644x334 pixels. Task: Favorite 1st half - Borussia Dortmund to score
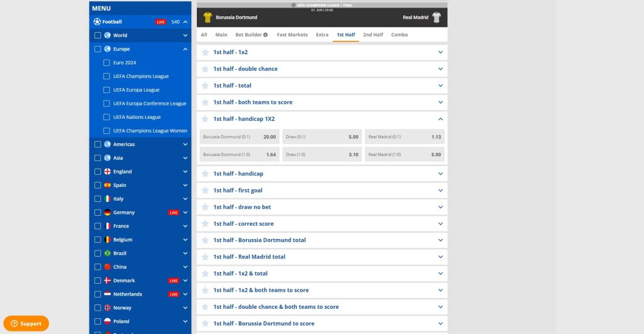(205, 324)
